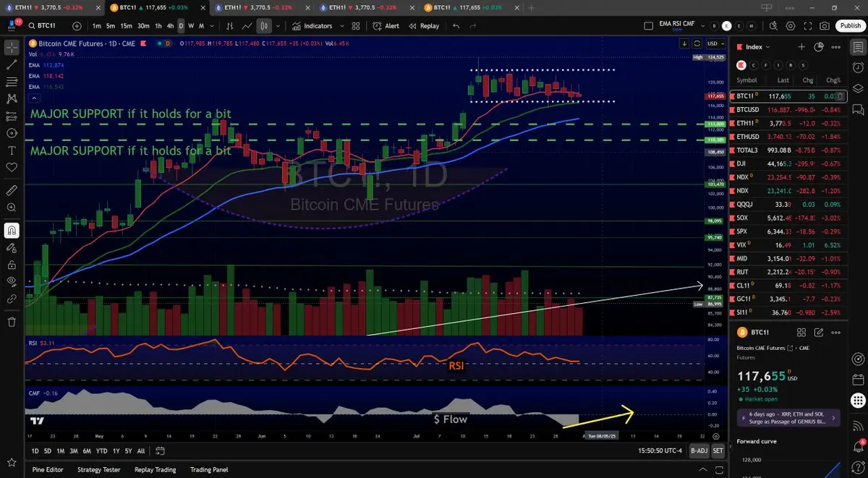Screen dimensions: 868x478
Task: Toggle B-ADJ back adjustment
Action: (x=699, y=451)
